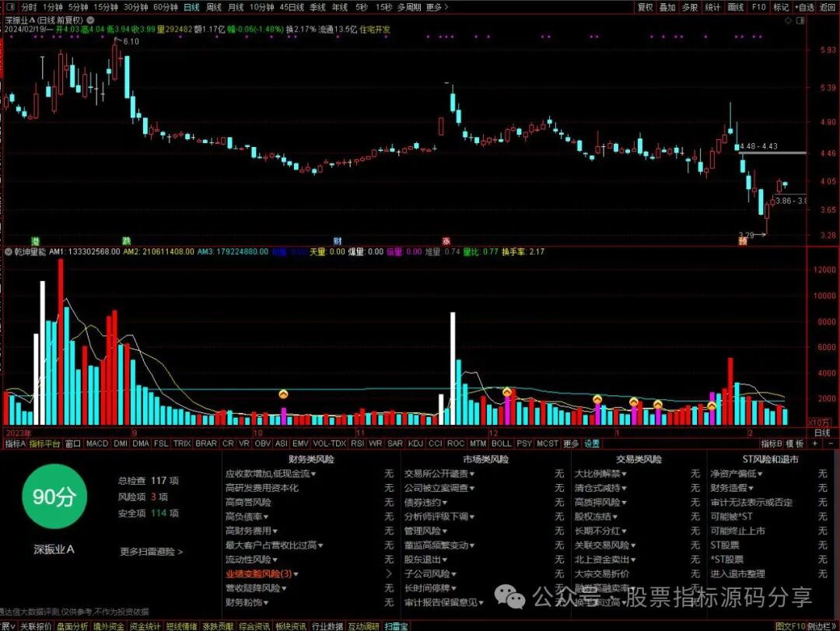Select the VOL-TDX indicator tab
The height and width of the screenshot is (631, 840).
pyautogui.click(x=330, y=443)
